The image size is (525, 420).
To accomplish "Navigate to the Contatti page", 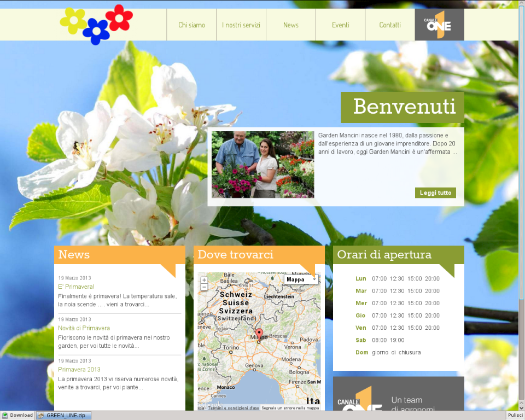I will (390, 25).
